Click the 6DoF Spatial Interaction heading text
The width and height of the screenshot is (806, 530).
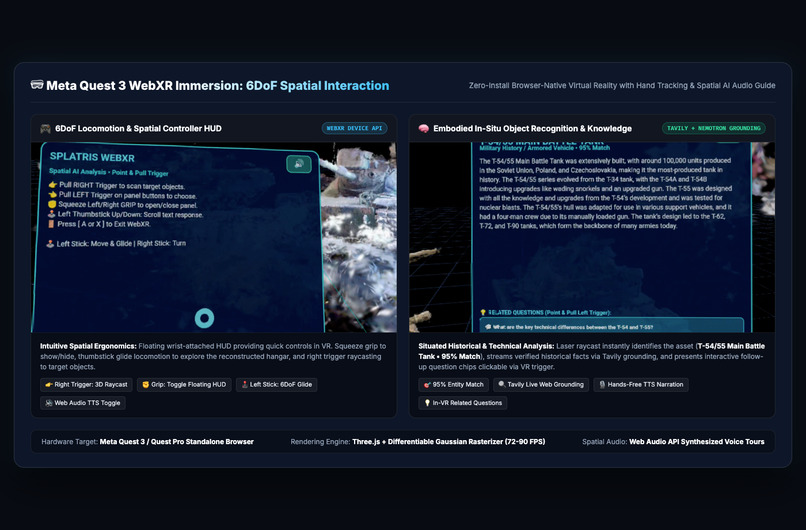point(317,85)
